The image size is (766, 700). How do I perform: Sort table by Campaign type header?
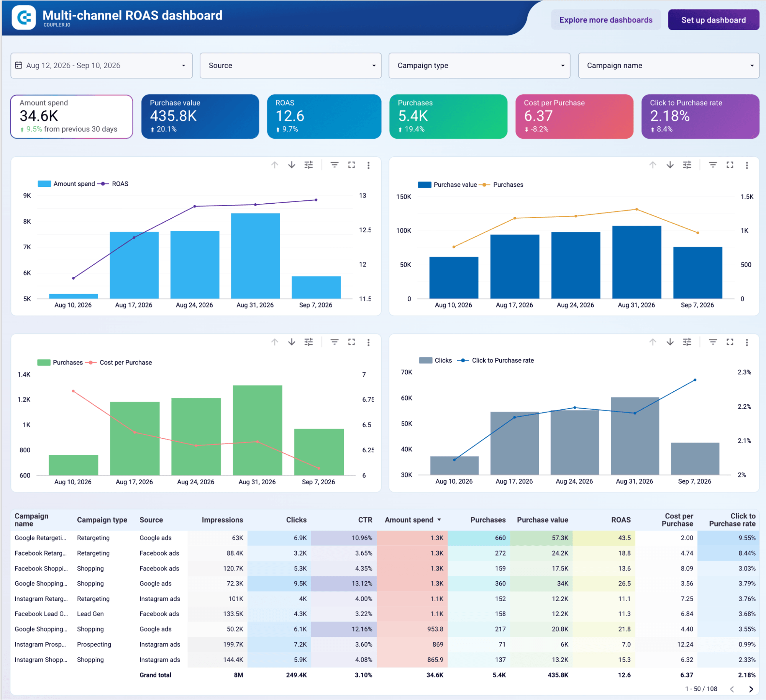click(102, 520)
